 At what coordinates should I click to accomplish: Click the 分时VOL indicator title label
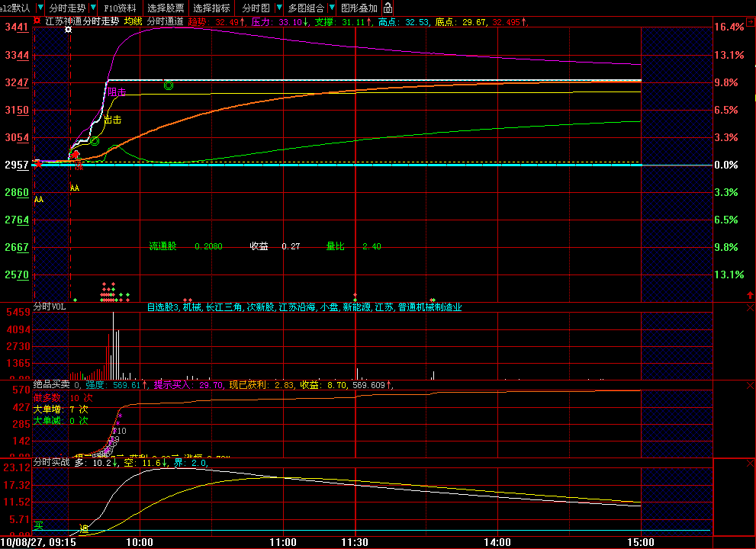[x=49, y=307]
